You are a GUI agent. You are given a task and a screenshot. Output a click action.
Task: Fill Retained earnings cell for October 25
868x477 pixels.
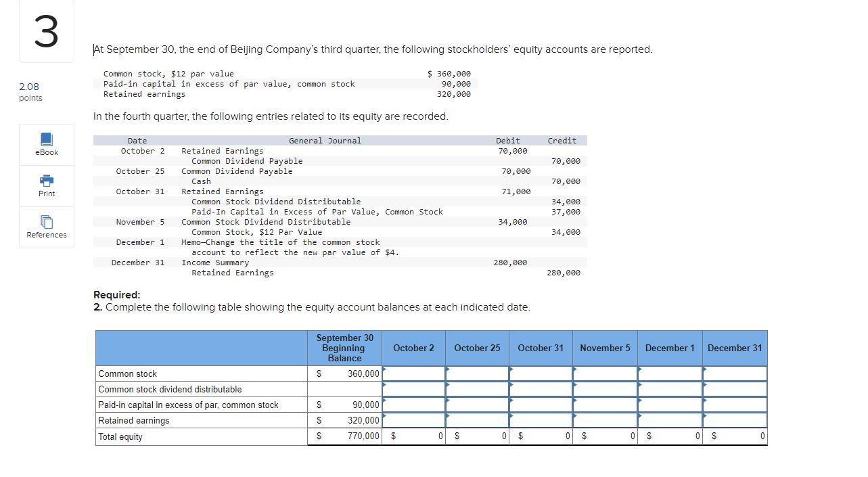pos(477,420)
